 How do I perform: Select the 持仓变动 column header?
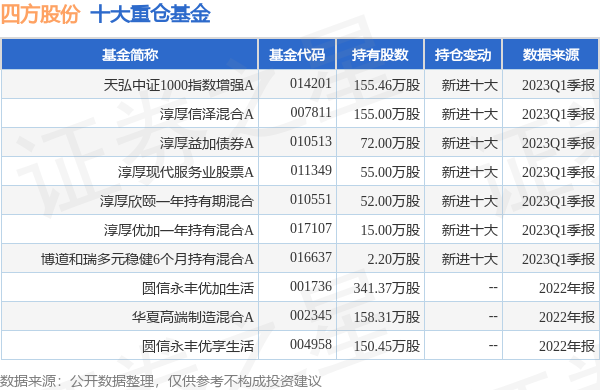[x=463, y=55]
